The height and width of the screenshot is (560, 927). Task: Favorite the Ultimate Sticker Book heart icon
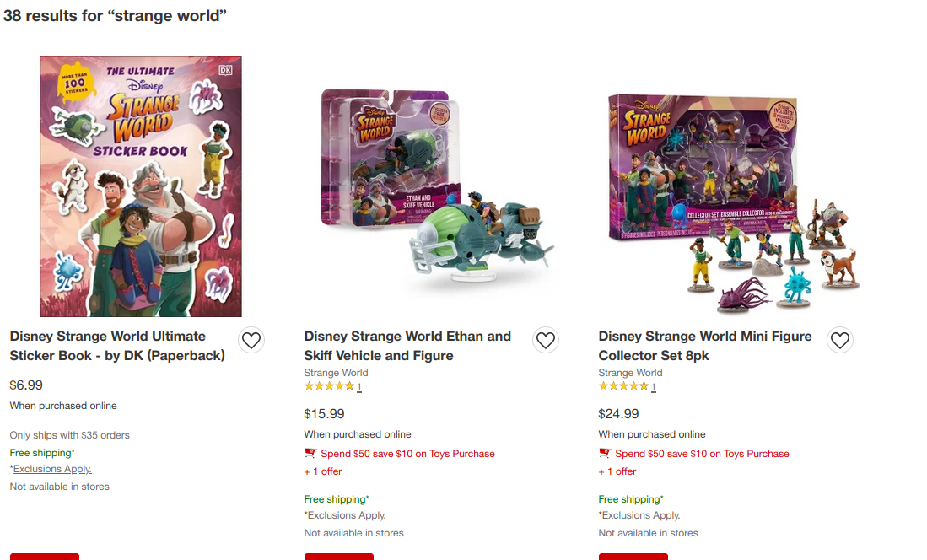pyautogui.click(x=251, y=340)
